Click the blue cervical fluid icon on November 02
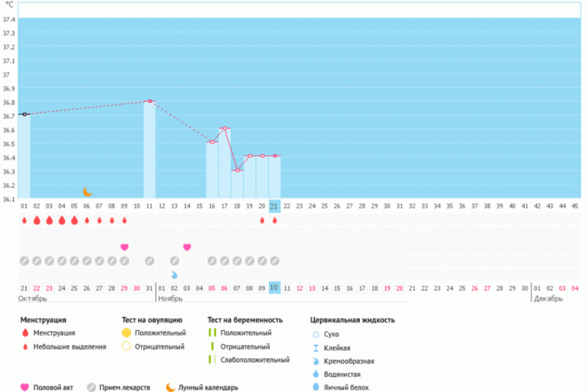 tap(175, 275)
